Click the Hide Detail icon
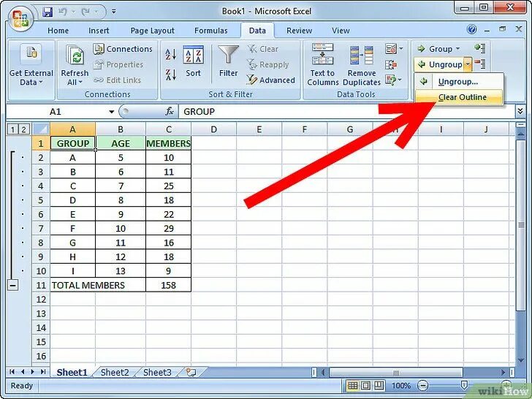 click(480, 64)
